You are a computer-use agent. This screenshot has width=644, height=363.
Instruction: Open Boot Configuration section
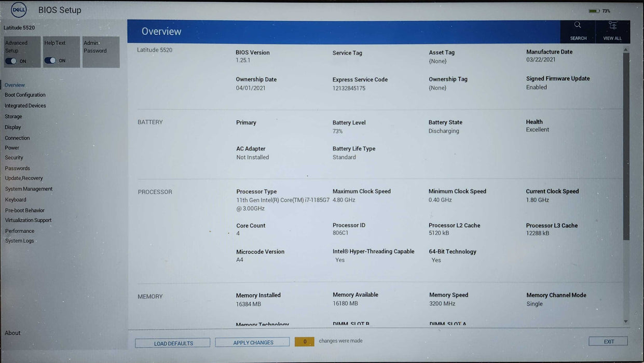point(25,95)
